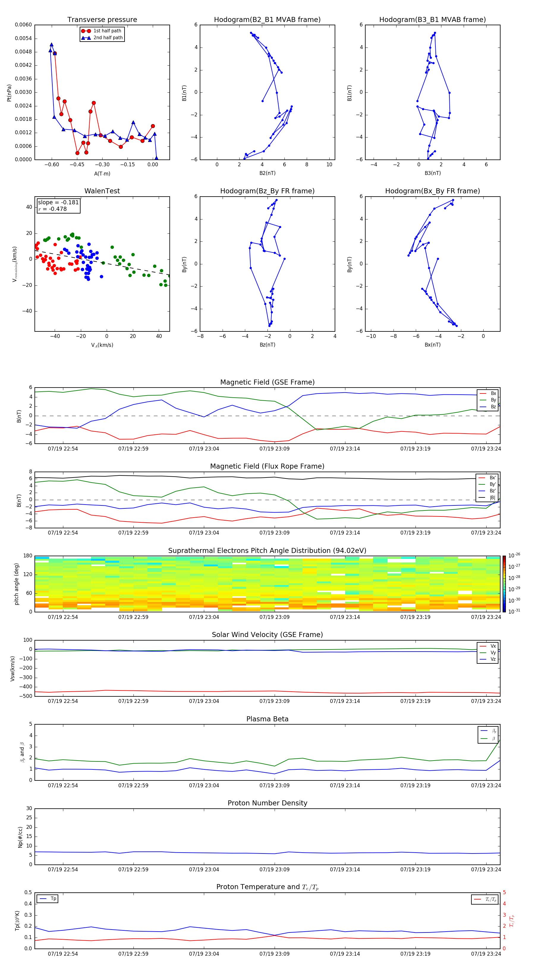
Task: Click the "Proton Number Density" title
Action: [x=267, y=803]
